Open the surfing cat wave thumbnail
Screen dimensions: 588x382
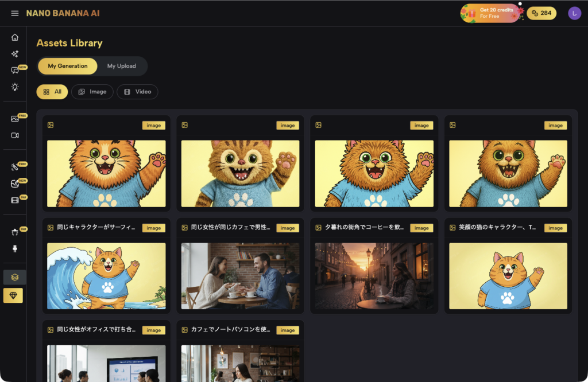106,276
